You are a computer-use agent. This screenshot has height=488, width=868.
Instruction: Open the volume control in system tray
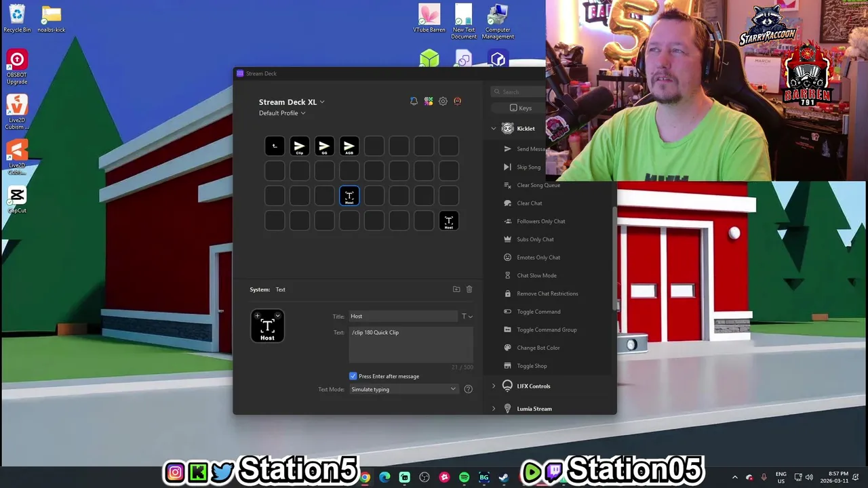pyautogui.click(x=809, y=477)
